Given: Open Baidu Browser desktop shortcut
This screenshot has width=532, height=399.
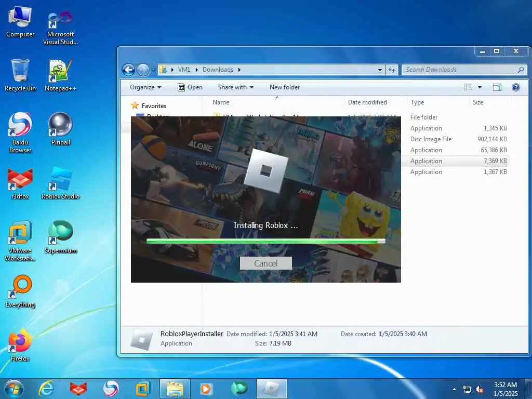Looking at the screenshot, I should coord(20,132).
